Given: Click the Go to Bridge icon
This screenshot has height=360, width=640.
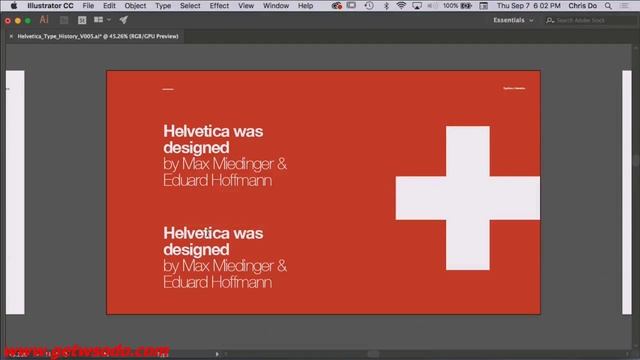Looking at the screenshot, I should point(64,20).
